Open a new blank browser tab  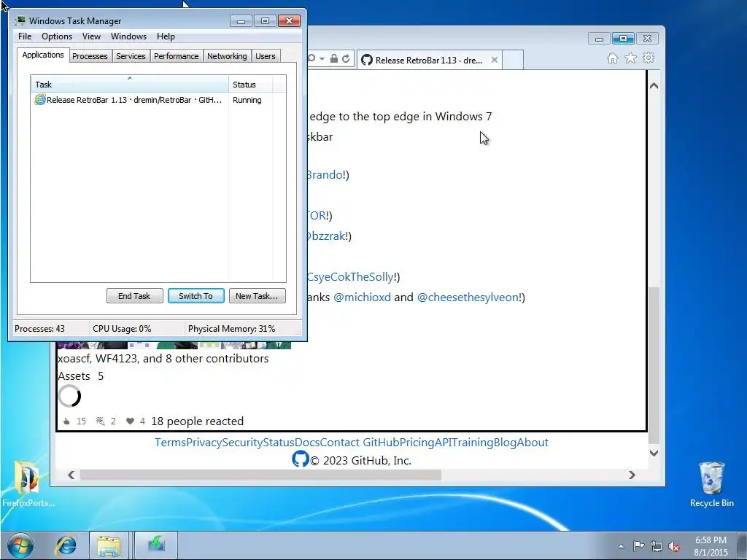(513, 61)
